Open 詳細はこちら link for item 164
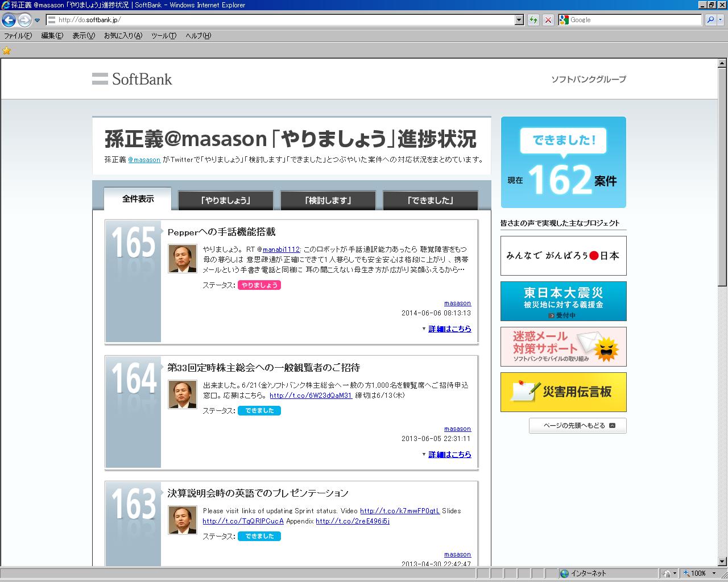Viewport: 728px width, 582px height. pos(449,455)
